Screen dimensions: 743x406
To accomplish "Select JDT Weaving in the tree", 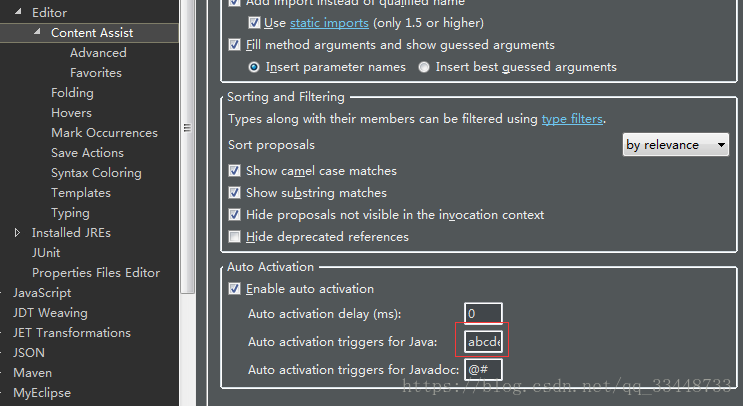I will (x=50, y=313).
